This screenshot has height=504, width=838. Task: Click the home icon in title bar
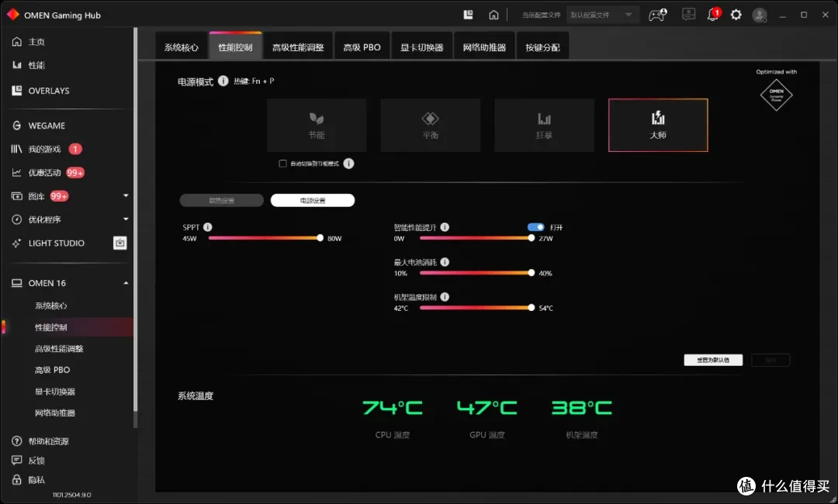[x=493, y=15]
